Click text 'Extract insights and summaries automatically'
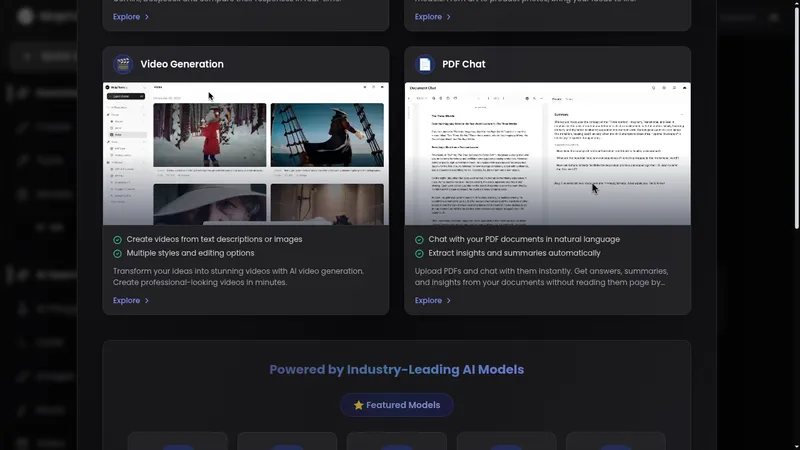Viewport: 800px width, 450px height. [x=514, y=253]
